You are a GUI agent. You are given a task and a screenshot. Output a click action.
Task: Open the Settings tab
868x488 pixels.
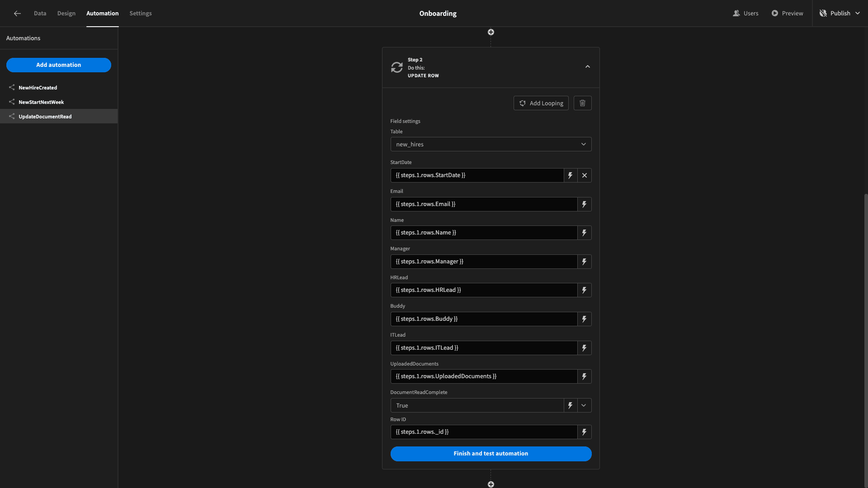(141, 14)
